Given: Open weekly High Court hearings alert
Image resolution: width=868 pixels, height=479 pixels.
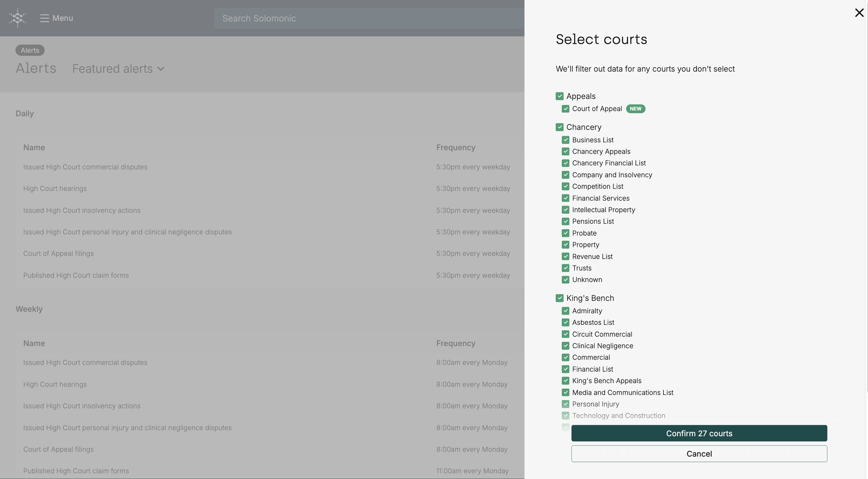Looking at the screenshot, I should coord(55,384).
